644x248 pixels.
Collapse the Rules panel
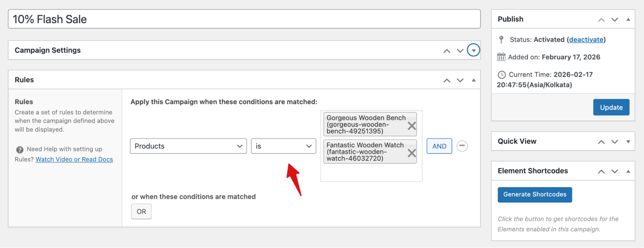pos(474,80)
